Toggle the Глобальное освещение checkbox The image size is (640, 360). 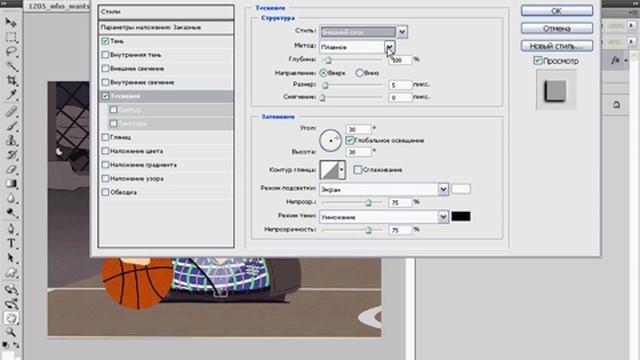(x=349, y=140)
